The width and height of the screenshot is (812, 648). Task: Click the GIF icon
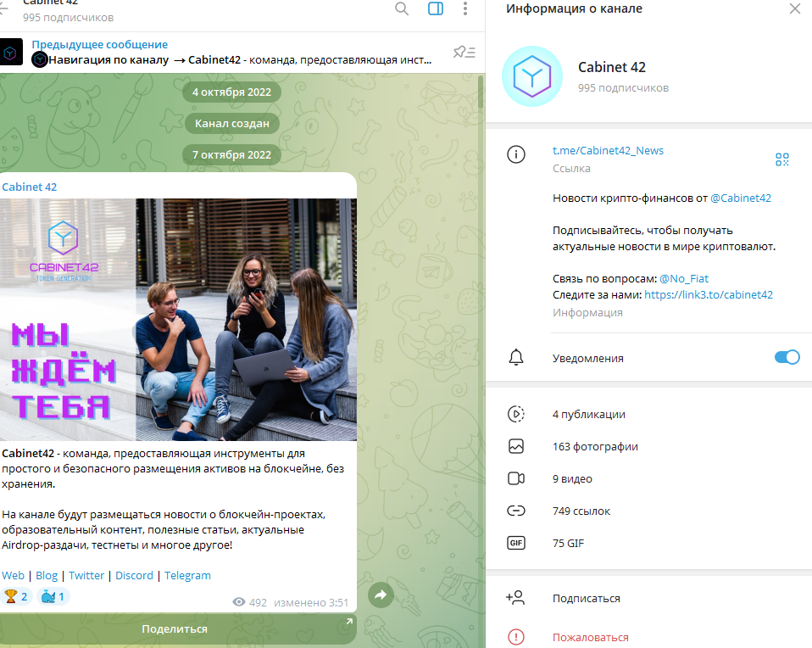[516, 543]
